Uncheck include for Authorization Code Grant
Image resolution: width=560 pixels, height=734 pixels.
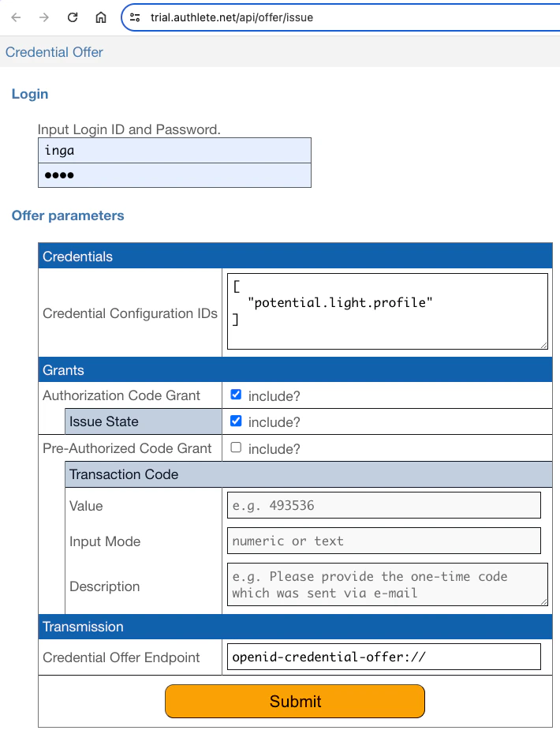[234, 395]
